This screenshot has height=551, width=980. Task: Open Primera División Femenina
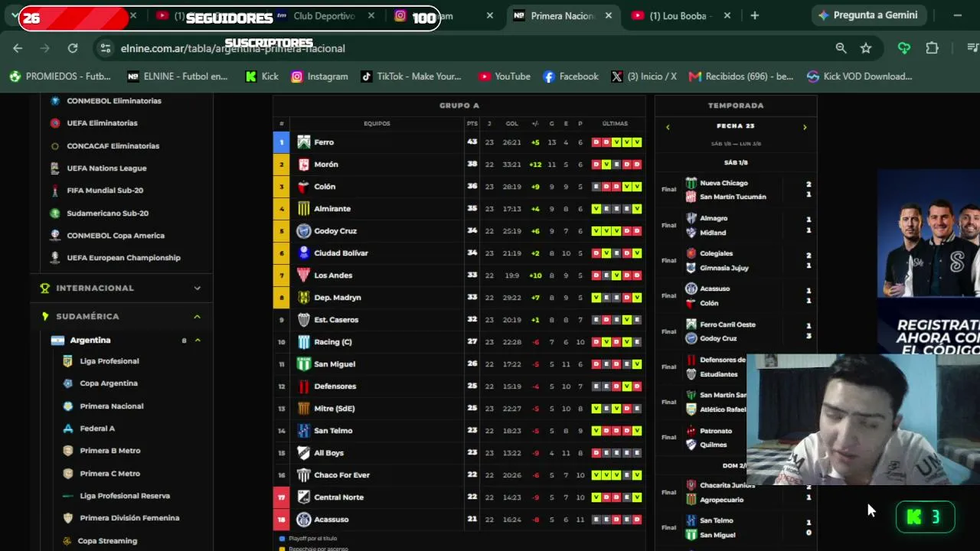[129, 518]
